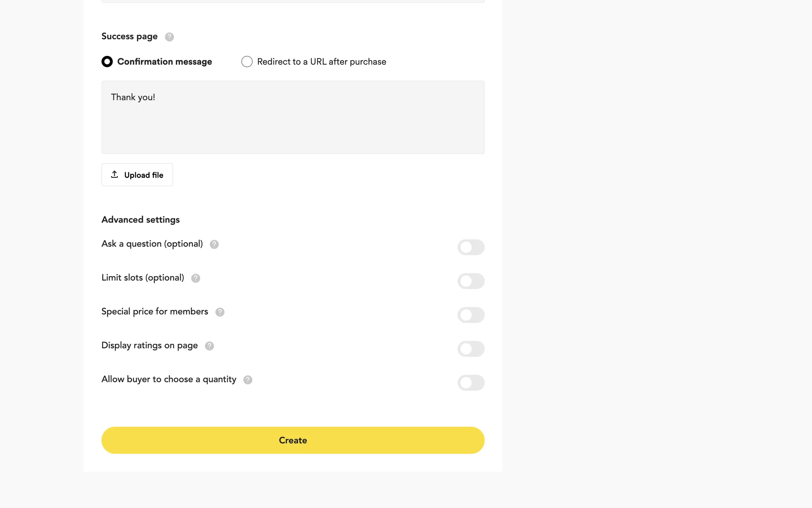The height and width of the screenshot is (508, 812).
Task: Show help tooltip for Limit slots
Action: 195,278
